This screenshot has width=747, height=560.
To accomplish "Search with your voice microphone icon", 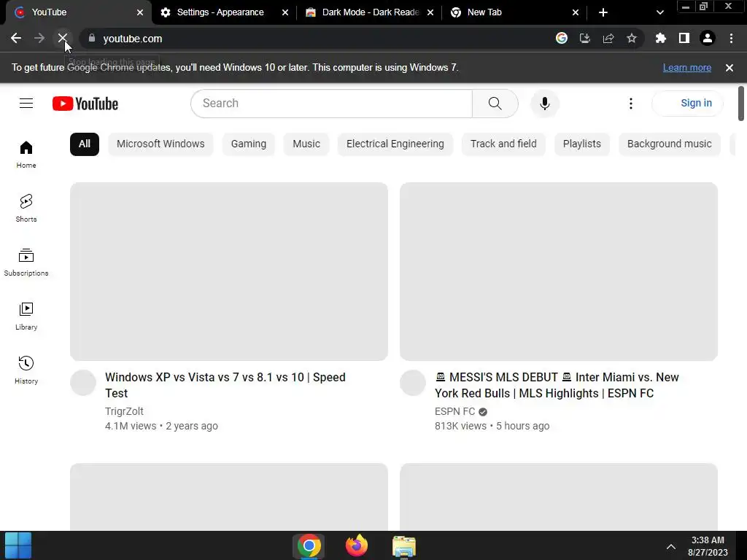I will pyautogui.click(x=544, y=104).
